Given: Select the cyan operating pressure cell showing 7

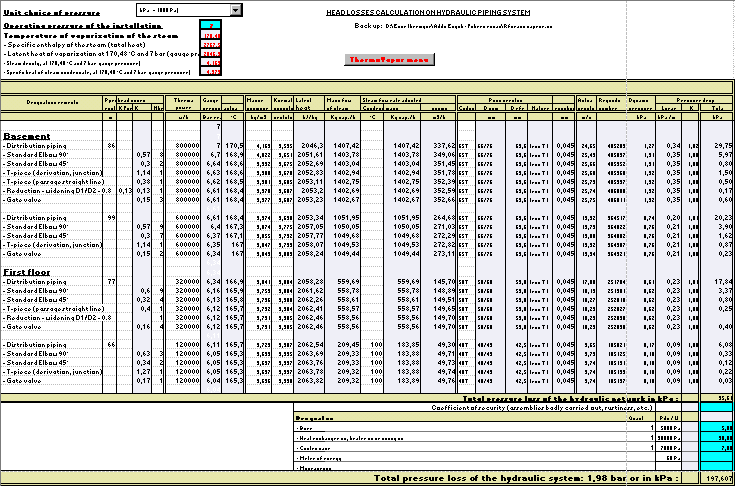Looking at the screenshot, I should click(210, 25).
